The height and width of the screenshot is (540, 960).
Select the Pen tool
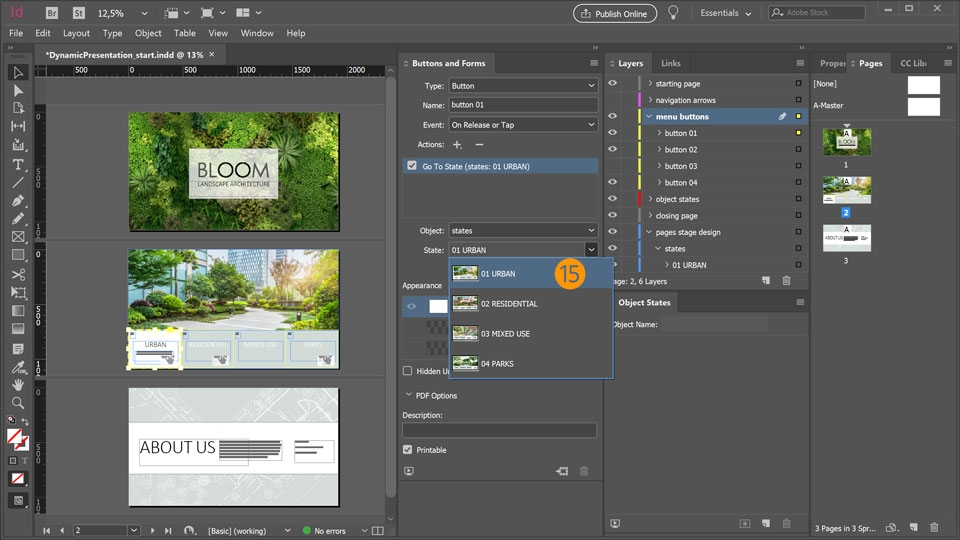pyautogui.click(x=18, y=201)
